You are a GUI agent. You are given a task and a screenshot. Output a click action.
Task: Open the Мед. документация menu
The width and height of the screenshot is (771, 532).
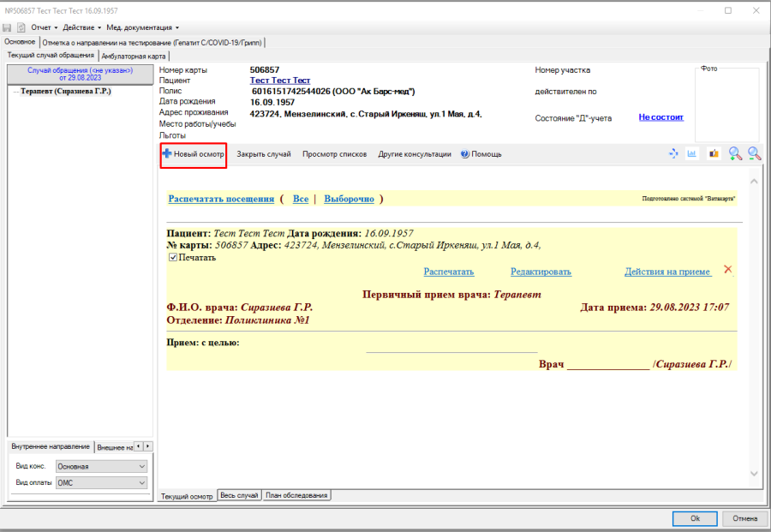click(x=142, y=27)
